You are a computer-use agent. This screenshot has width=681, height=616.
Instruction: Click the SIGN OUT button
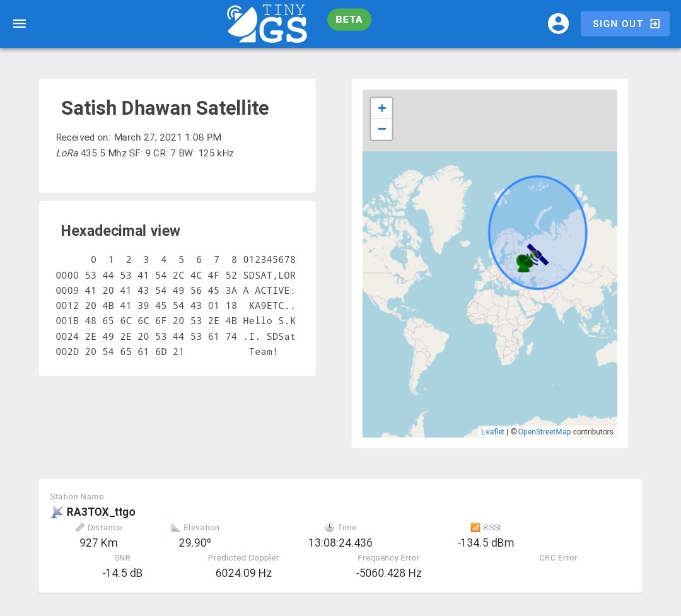[x=625, y=23]
